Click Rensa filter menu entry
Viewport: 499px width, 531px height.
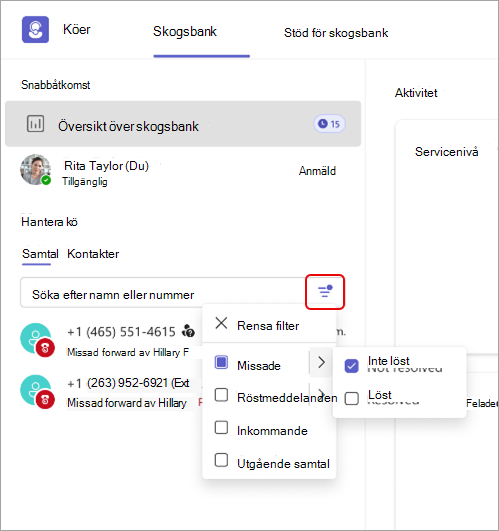tap(269, 325)
